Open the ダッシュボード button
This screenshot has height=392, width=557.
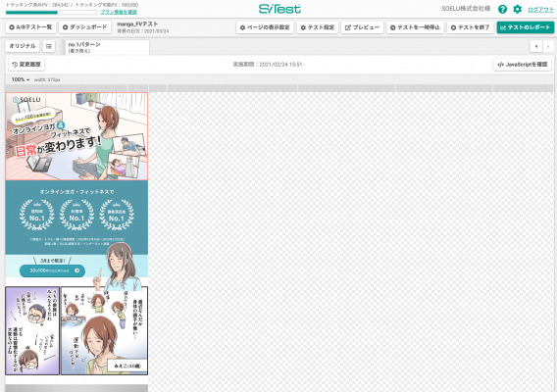(84, 27)
